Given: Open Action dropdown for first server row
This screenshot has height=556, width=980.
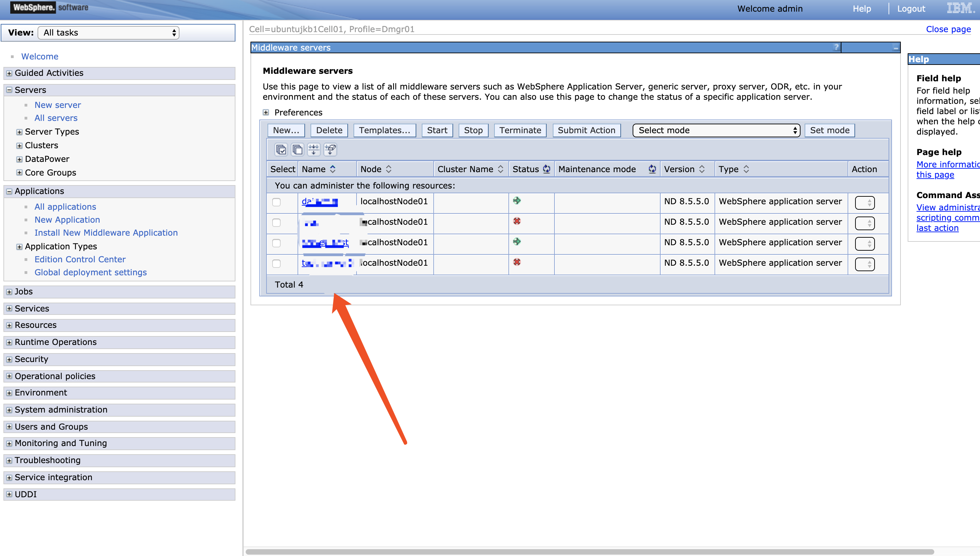Looking at the screenshot, I should coord(864,203).
